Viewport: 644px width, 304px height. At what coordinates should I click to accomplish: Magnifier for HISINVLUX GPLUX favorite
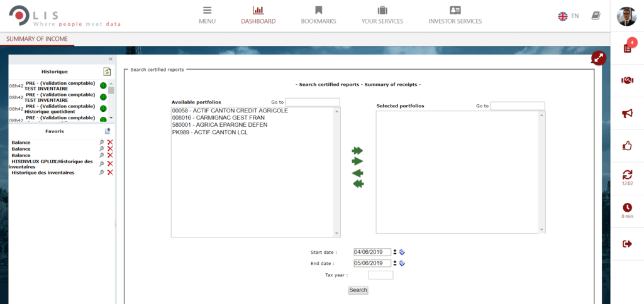(101, 164)
